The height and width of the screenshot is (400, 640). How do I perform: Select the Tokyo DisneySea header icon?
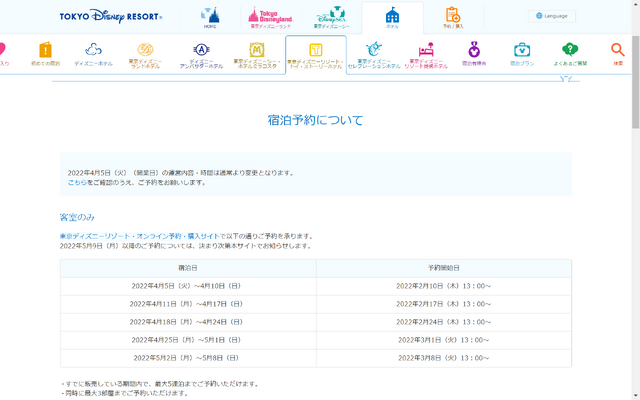pyautogui.click(x=331, y=17)
